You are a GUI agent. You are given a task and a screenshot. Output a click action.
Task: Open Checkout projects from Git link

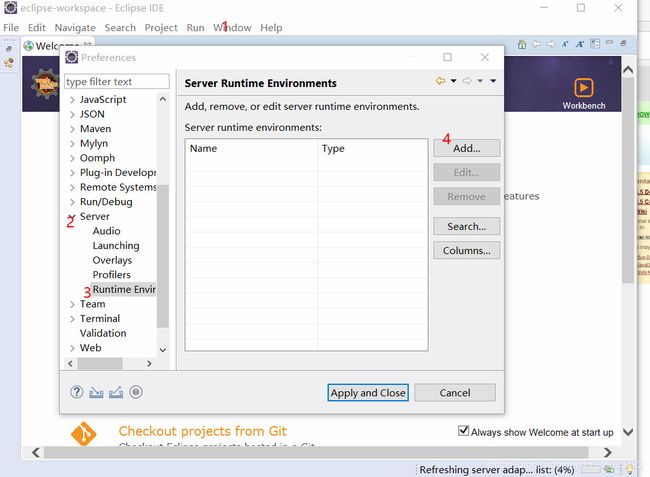203,431
